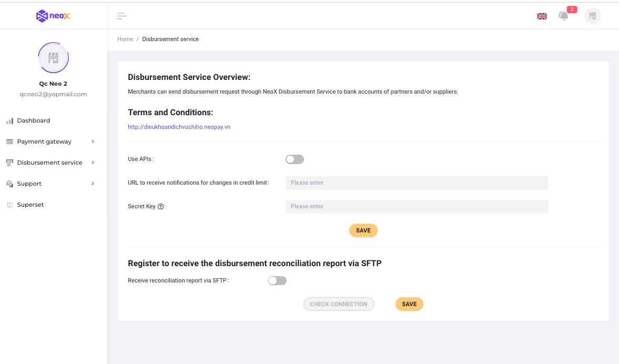Select Superset menu item
Image resolution: width=619 pixels, height=364 pixels.
pos(31,205)
